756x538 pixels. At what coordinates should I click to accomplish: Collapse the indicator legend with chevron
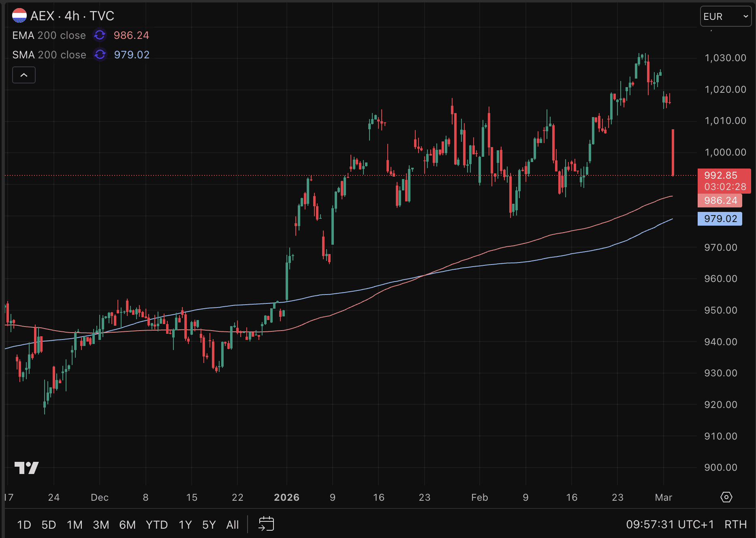tap(24, 75)
